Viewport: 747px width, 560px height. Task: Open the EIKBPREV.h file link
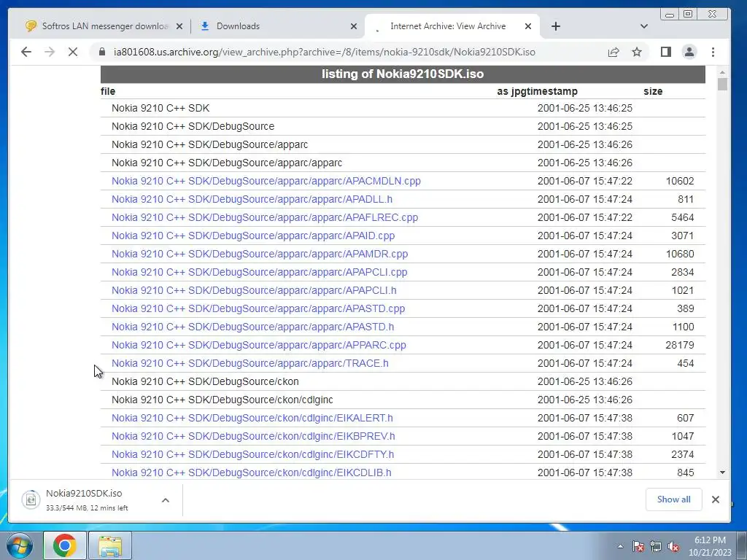pos(253,436)
